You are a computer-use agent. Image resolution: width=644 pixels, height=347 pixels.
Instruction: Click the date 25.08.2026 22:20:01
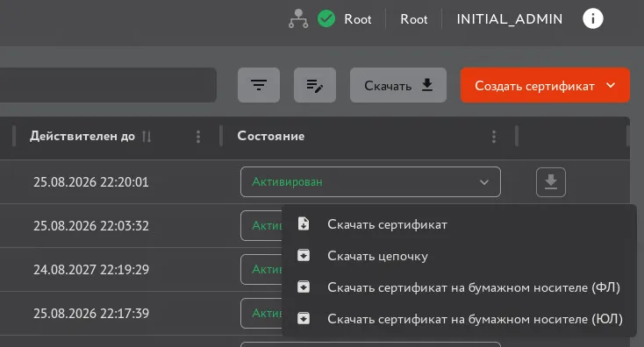90,181
